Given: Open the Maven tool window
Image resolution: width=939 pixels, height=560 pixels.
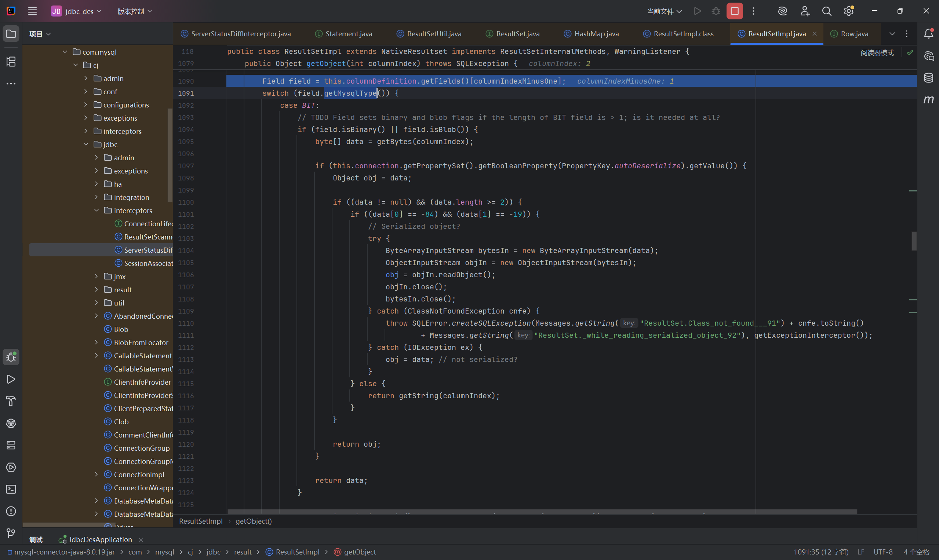Looking at the screenshot, I should coord(928,100).
